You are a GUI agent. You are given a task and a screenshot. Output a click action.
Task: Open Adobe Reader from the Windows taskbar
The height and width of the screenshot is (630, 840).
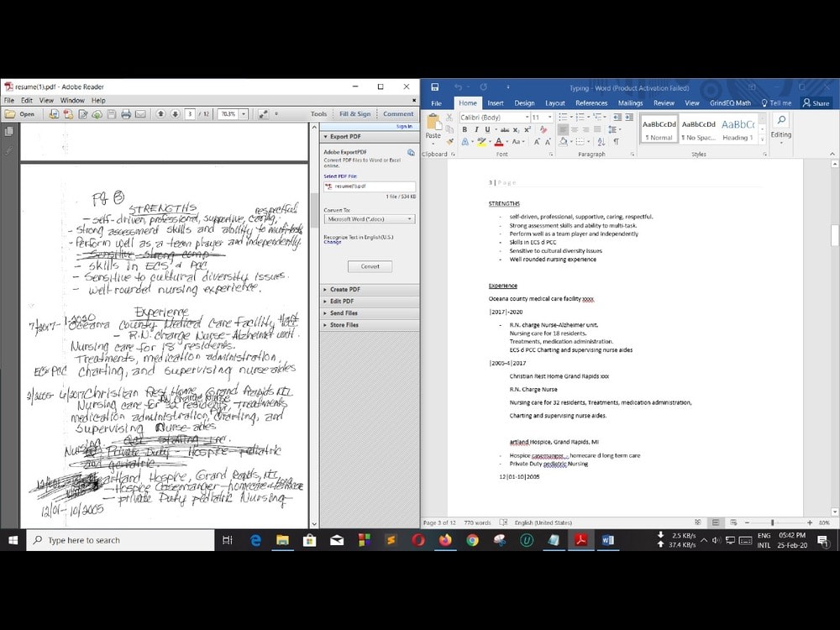(x=581, y=540)
